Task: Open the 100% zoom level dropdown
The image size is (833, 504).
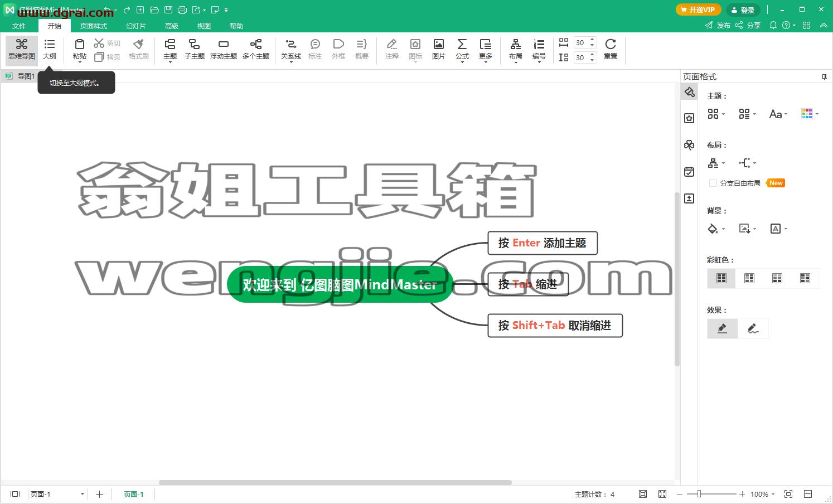Action: 763,494
